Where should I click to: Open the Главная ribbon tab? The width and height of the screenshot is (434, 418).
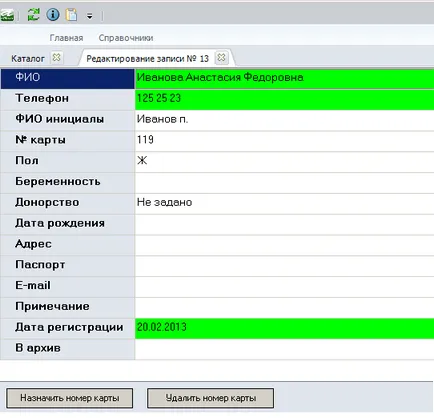point(66,38)
